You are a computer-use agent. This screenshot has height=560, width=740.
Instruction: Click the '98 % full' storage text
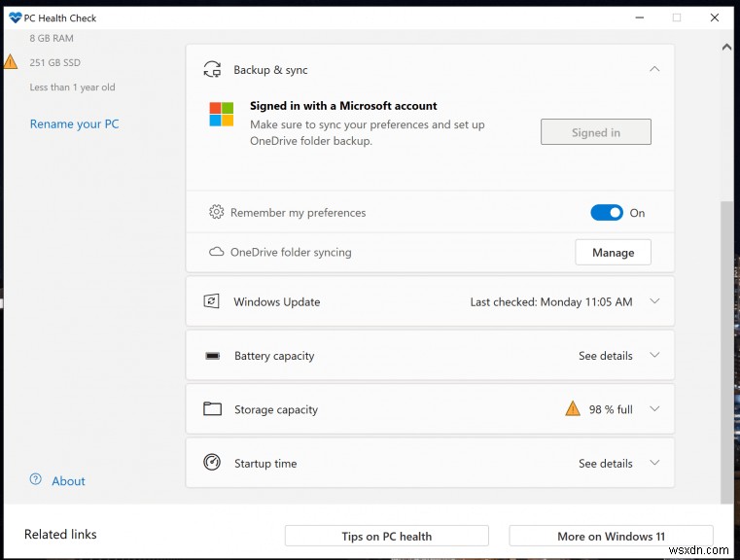point(611,409)
